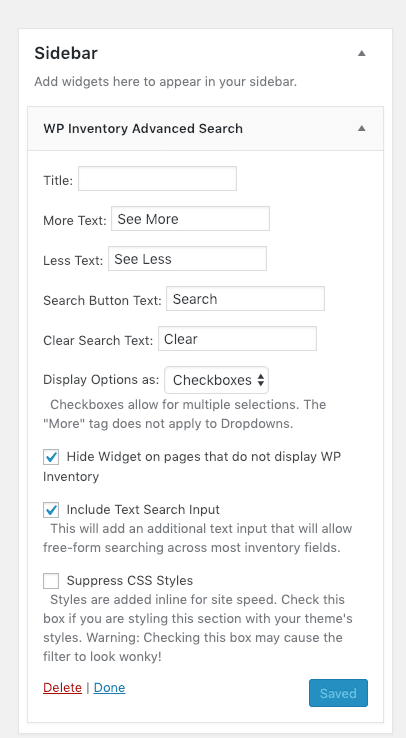
Task: Select the Search Button Text input
Action: pos(245,298)
